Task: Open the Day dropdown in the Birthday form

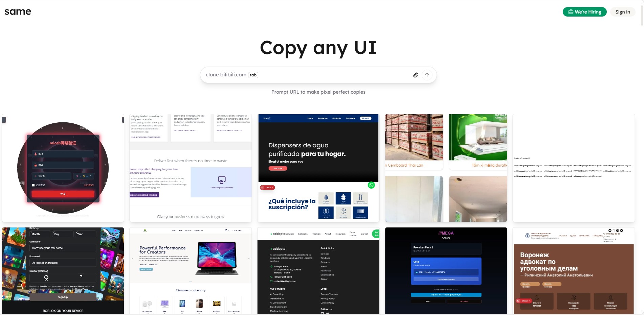Action: click(x=62, y=234)
